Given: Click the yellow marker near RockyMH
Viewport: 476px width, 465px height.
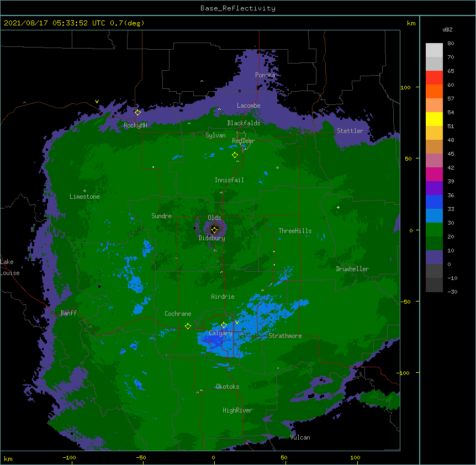Looking at the screenshot, I should click(x=137, y=113).
